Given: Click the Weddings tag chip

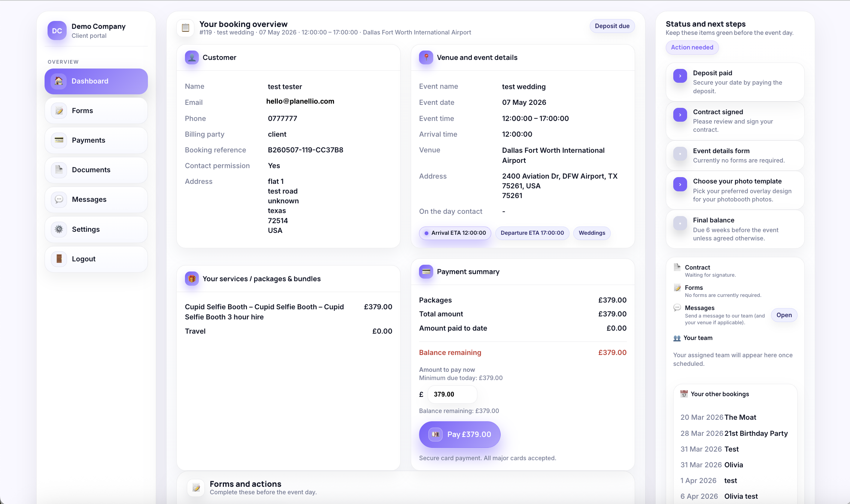Looking at the screenshot, I should [x=592, y=233].
